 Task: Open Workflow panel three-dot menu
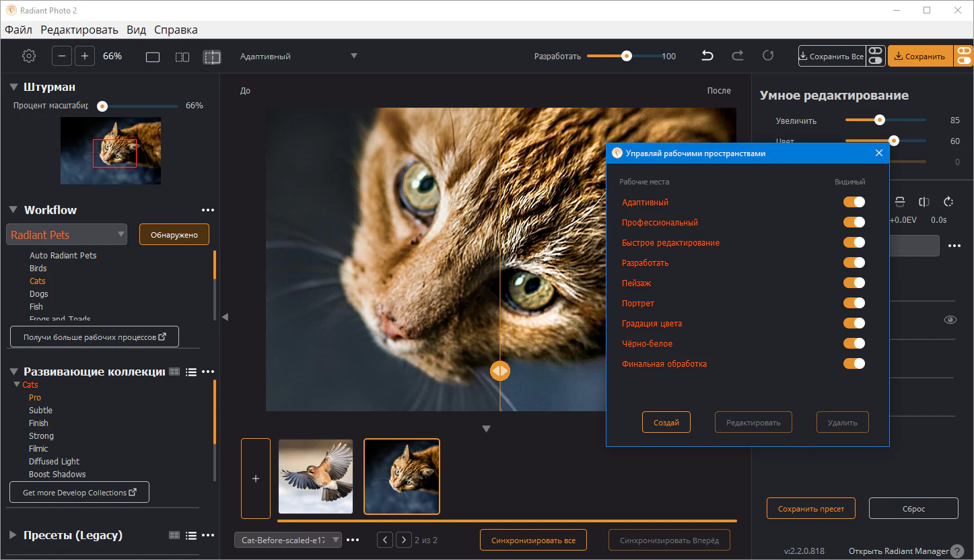point(207,210)
